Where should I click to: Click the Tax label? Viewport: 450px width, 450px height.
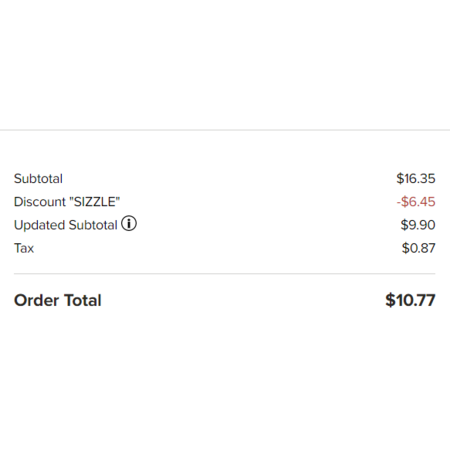point(24,248)
